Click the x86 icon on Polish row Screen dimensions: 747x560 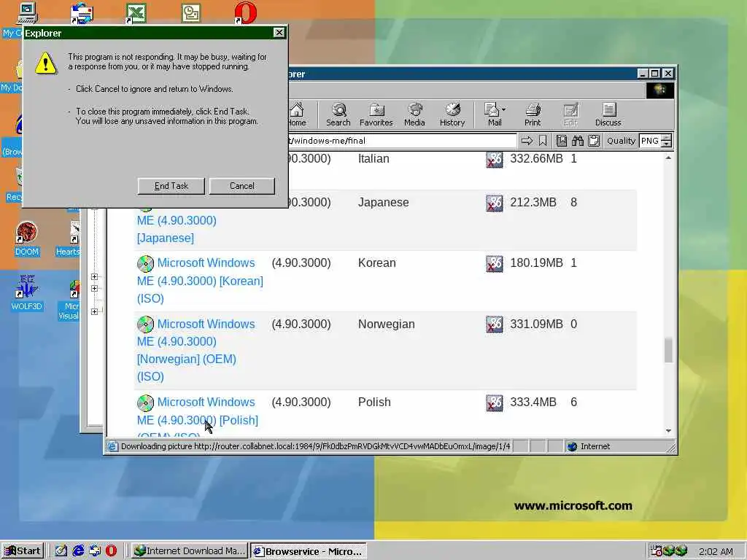coord(495,402)
